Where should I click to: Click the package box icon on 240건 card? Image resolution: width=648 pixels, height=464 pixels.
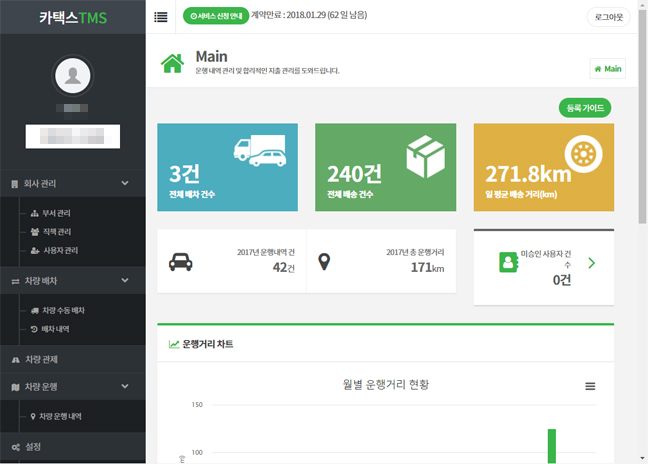(x=426, y=157)
